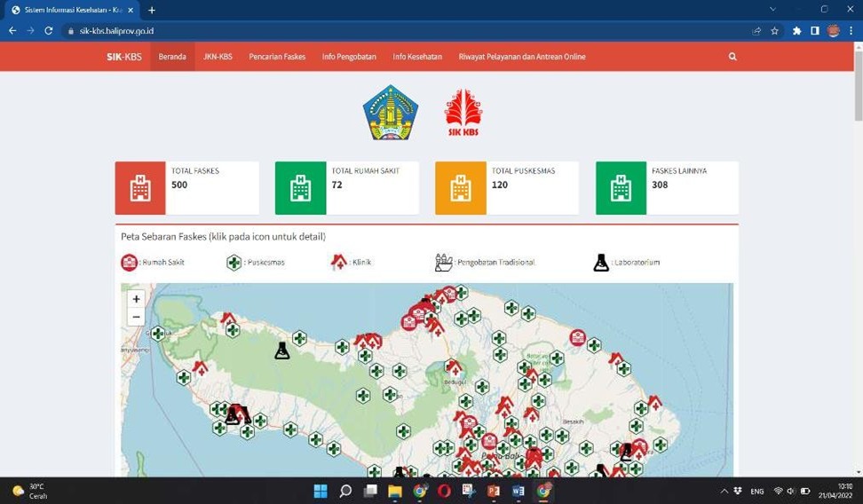Click the orange Total Puskesmas icon
Viewport: 863px width, 504px height.
[460, 188]
